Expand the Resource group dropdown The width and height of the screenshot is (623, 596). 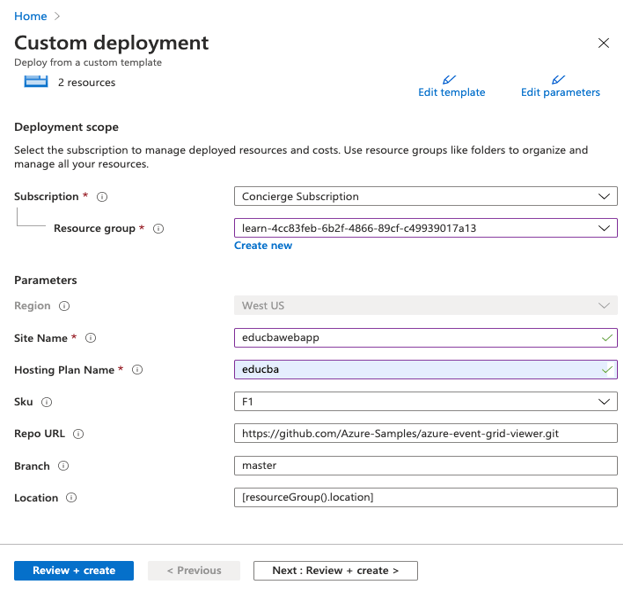tap(425, 228)
